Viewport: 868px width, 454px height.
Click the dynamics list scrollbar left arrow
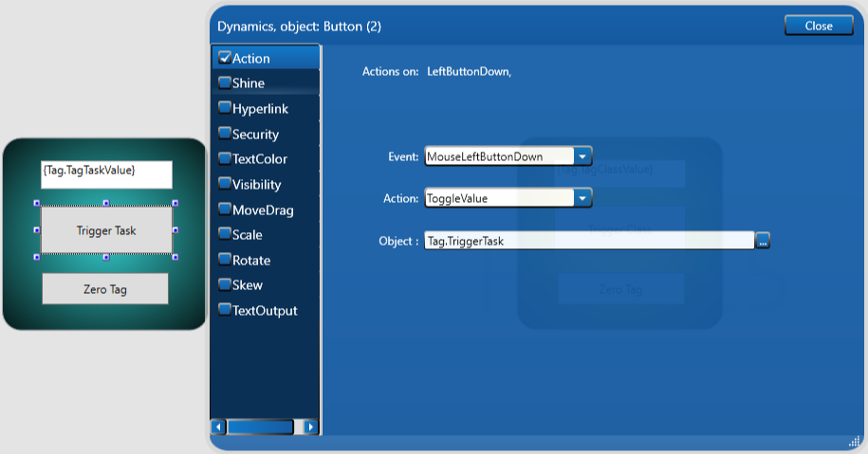pyautogui.click(x=218, y=427)
